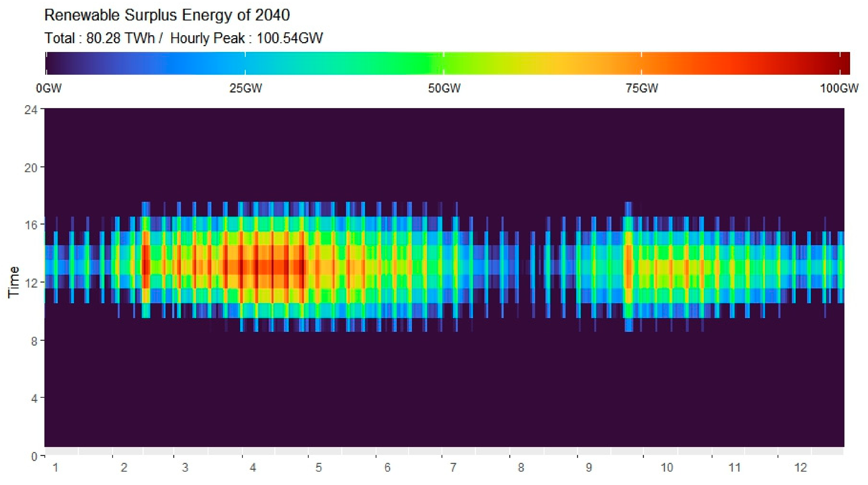Click the month 4 label on the x-axis
This screenshot has height=485, width=868.
(253, 467)
